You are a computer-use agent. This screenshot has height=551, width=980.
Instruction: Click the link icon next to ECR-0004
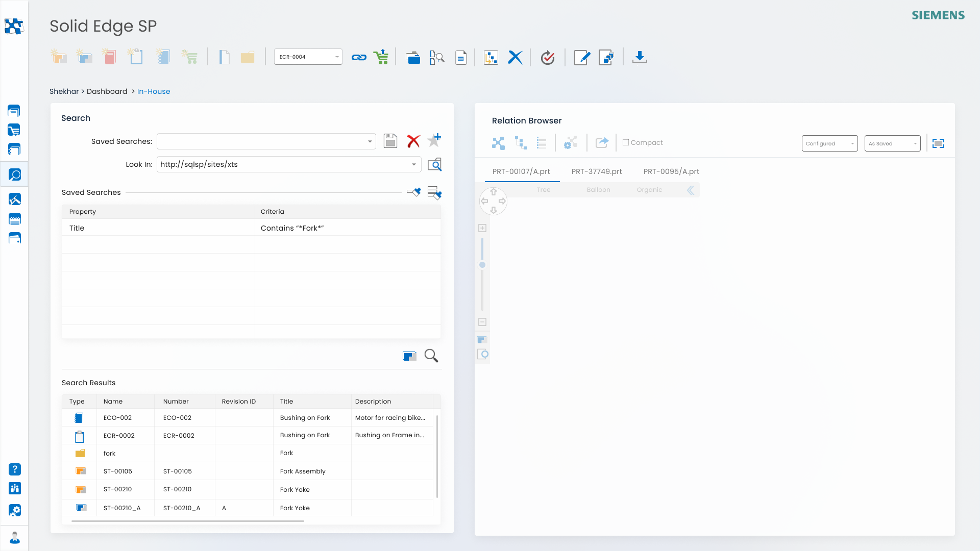(359, 58)
